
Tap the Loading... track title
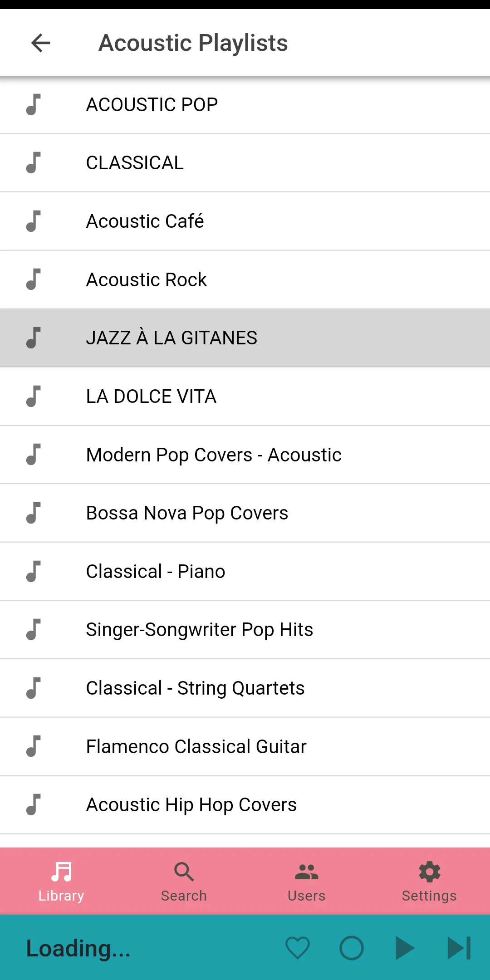coord(78,948)
